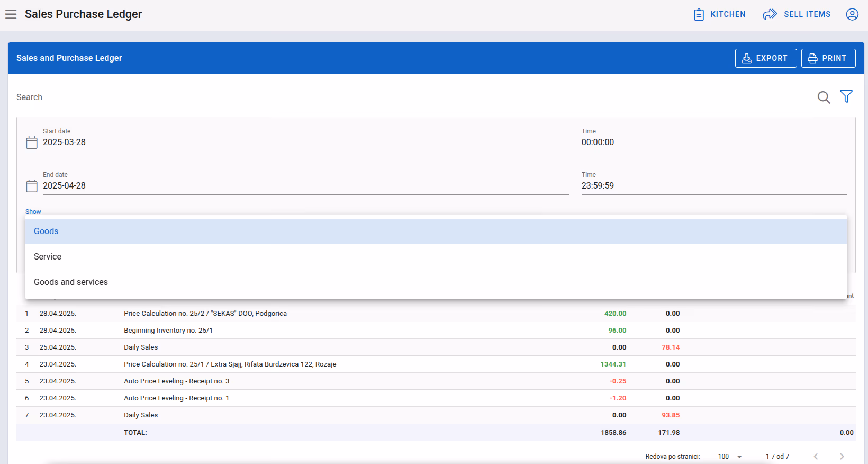Open rows per page dropdown 100
This screenshot has height=464, width=868.
coord(730,457)
